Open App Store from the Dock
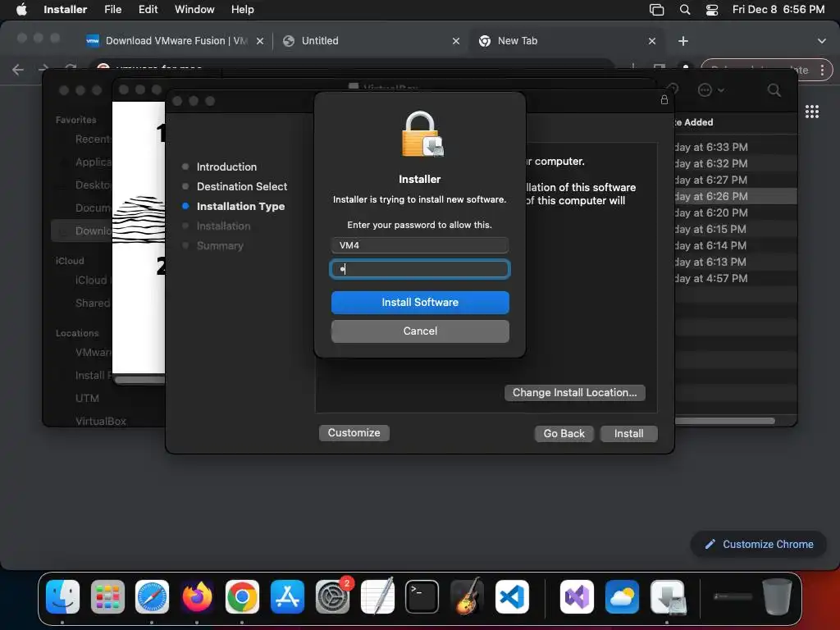Viewport: 840px width, 630px height. click(287, 597)
